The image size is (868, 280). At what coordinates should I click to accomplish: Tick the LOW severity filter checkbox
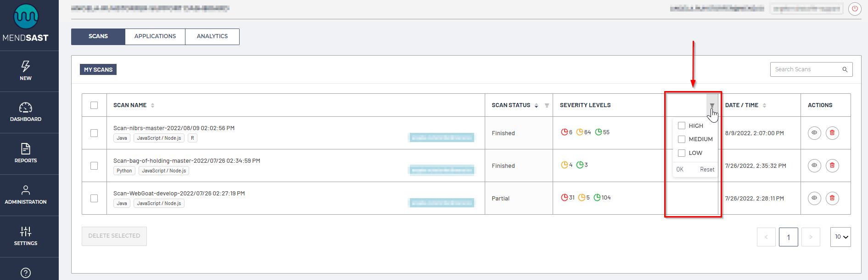(x=682, y=153)
